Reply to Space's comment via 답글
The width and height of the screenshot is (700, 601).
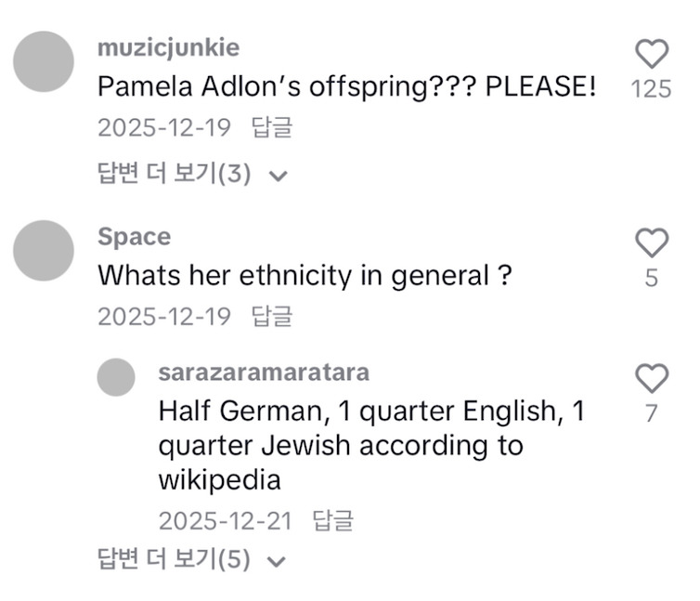pyautogui.click(x=272, y=317)
